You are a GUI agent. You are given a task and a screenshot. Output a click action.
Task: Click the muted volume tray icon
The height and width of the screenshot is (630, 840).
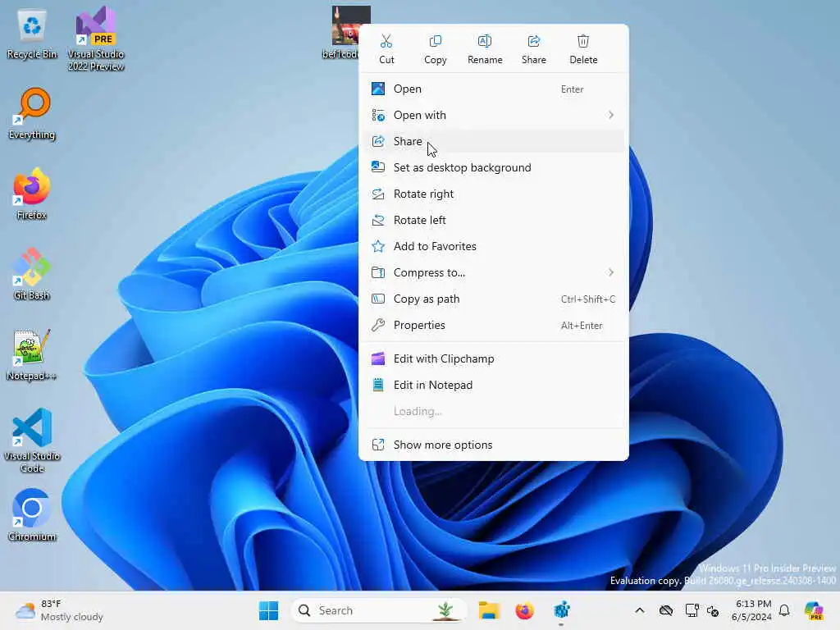pos(713,610)
